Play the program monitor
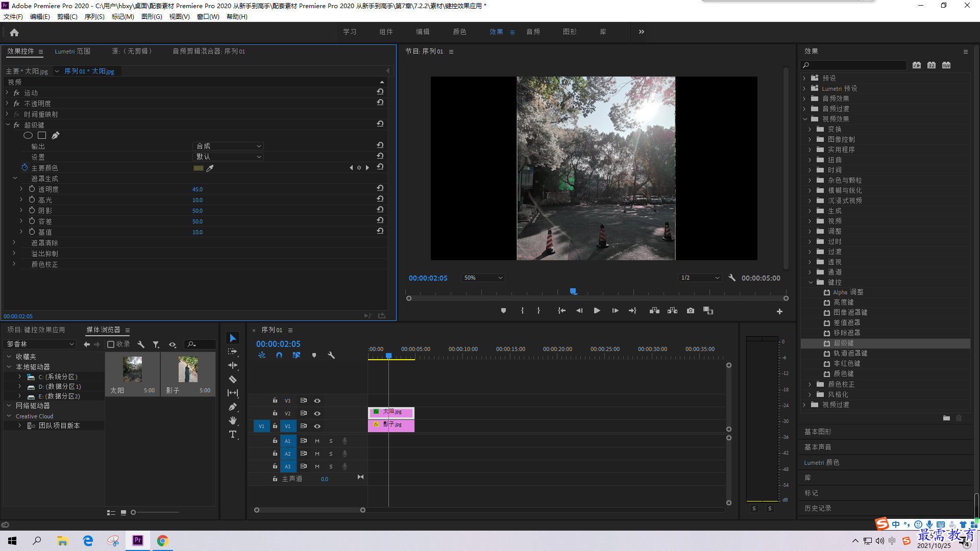 click(x=597, y=311)
